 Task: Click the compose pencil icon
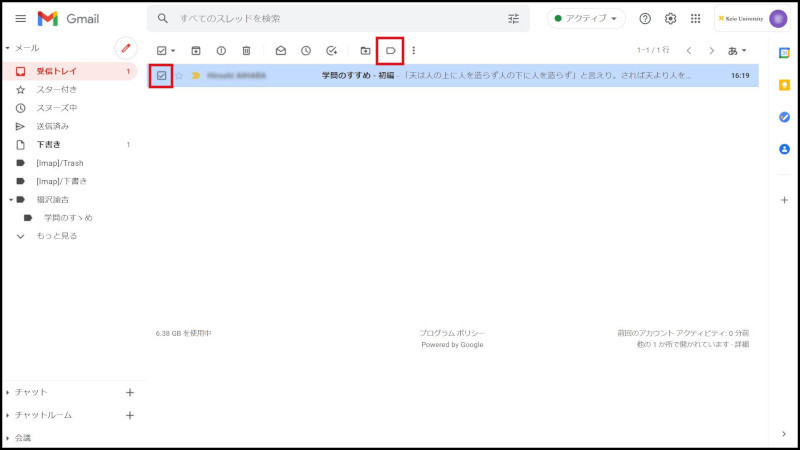coord(125,48)
